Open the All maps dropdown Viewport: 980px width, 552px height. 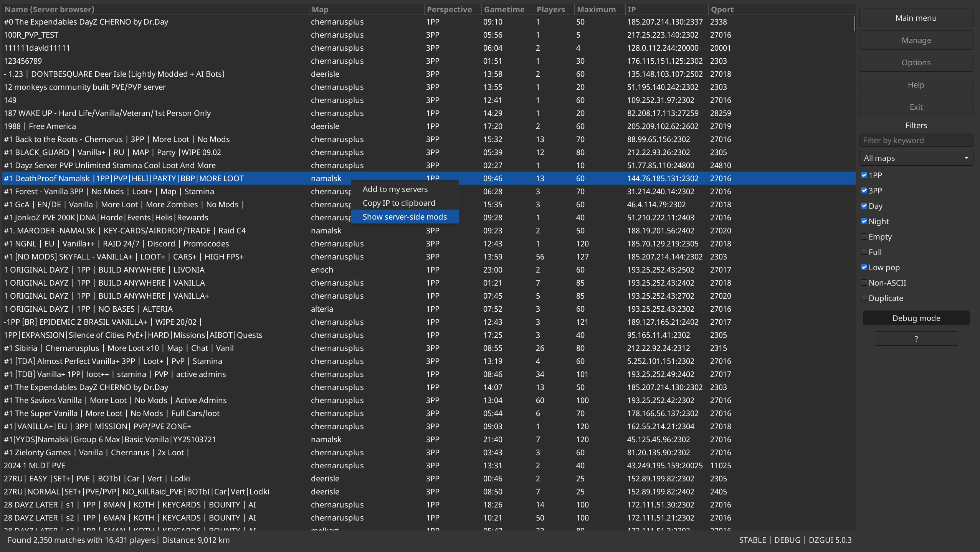tap(916, 158)
